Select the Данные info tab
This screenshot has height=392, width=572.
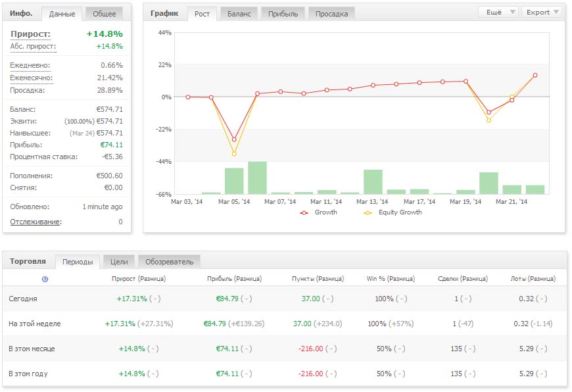point(62,14)
